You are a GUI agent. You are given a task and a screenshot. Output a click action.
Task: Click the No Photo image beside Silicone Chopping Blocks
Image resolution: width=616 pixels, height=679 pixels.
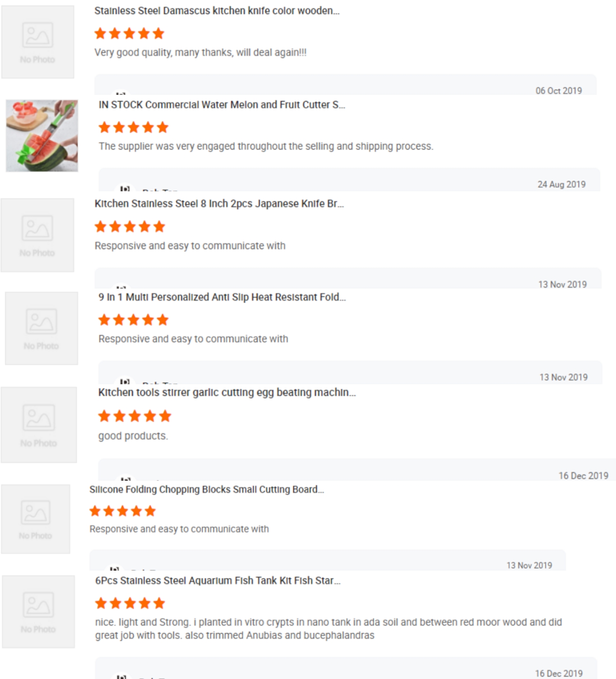coord(36,519)
